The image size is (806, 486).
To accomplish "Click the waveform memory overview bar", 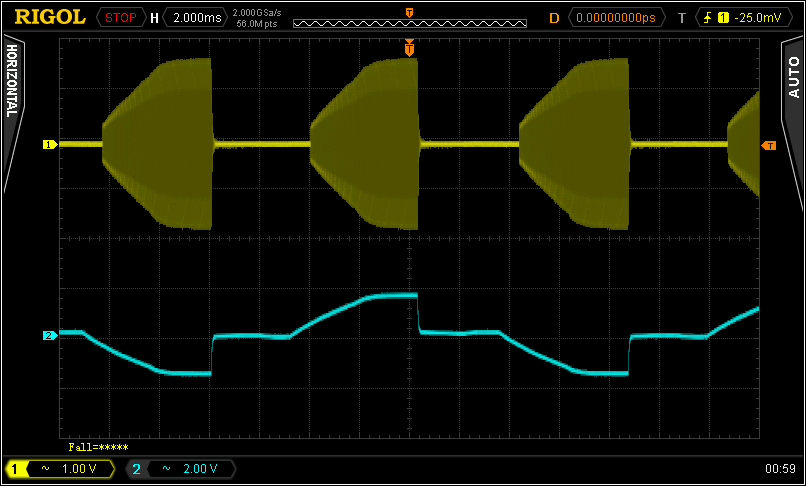I will (410, 23).
